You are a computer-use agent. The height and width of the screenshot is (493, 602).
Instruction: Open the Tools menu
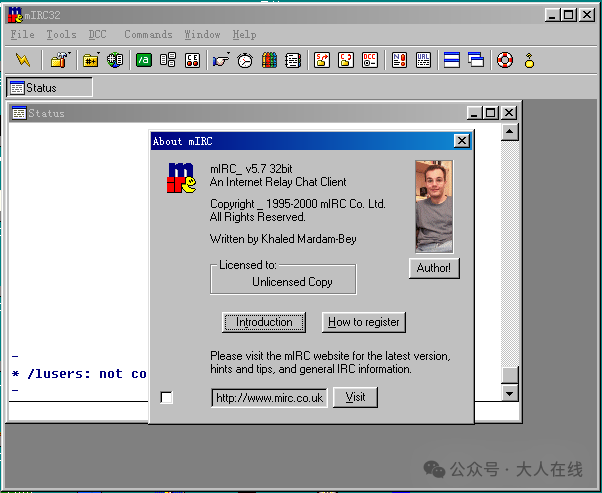click(61, 35)
